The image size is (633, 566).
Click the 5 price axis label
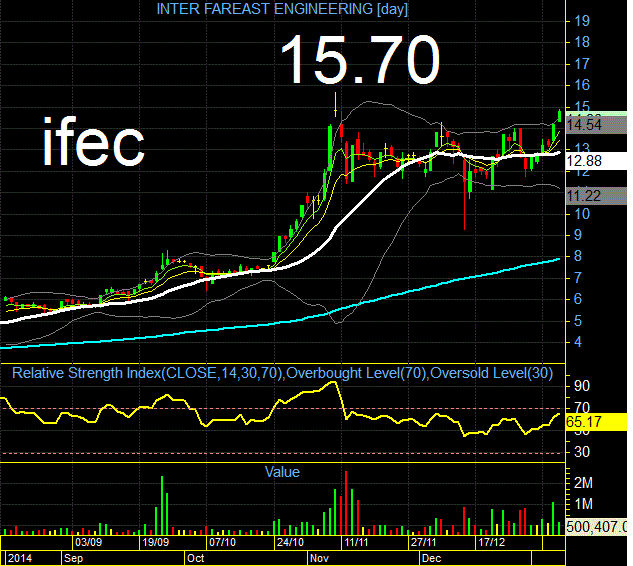click(x=578, y=321)
